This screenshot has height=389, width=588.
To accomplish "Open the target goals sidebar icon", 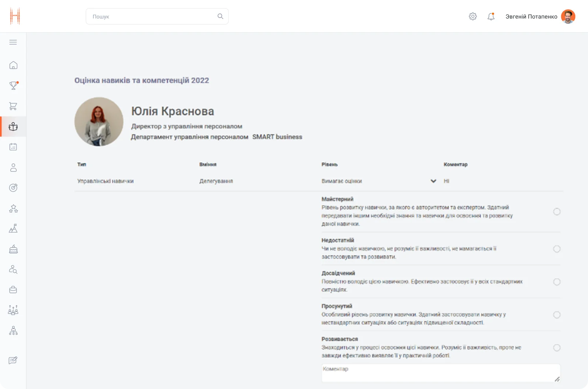I will point(13,188).
